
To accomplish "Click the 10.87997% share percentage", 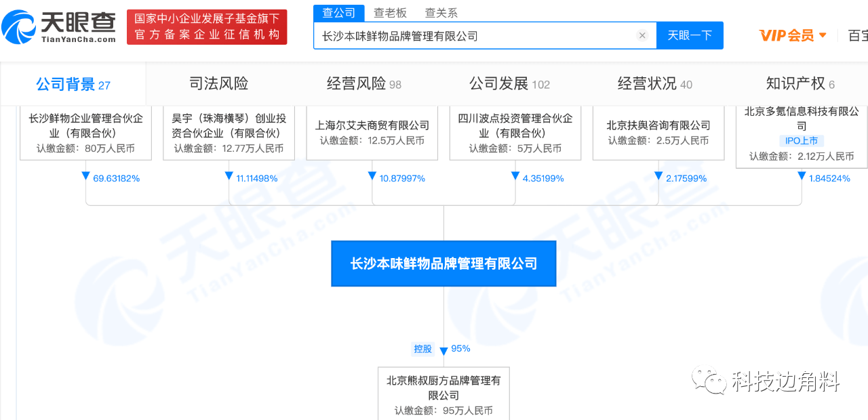I will click(402, 179).
